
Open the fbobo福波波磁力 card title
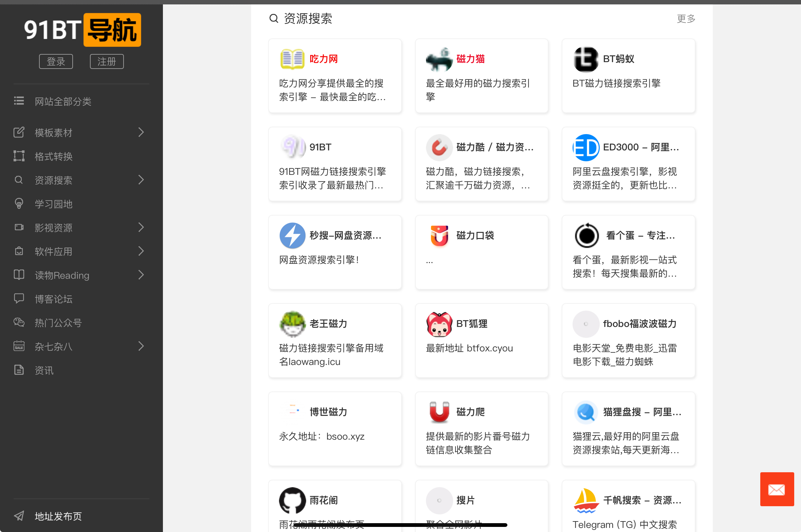[x=640, y=324]
